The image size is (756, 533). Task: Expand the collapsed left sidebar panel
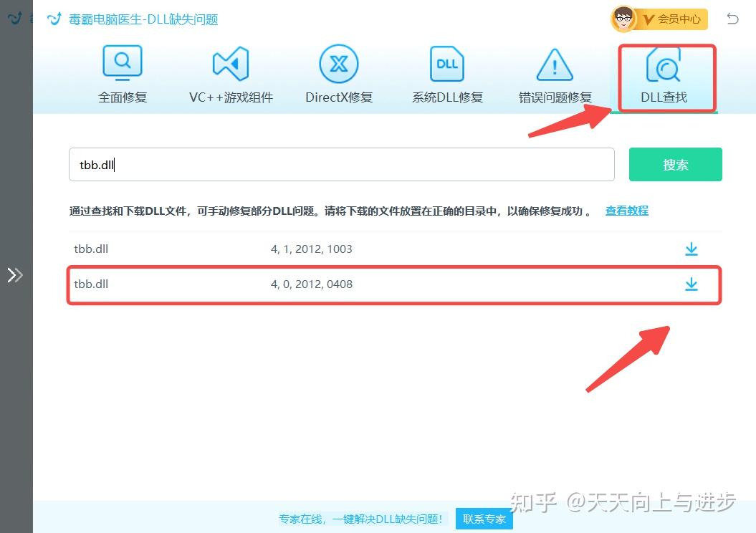pos(15,274)
